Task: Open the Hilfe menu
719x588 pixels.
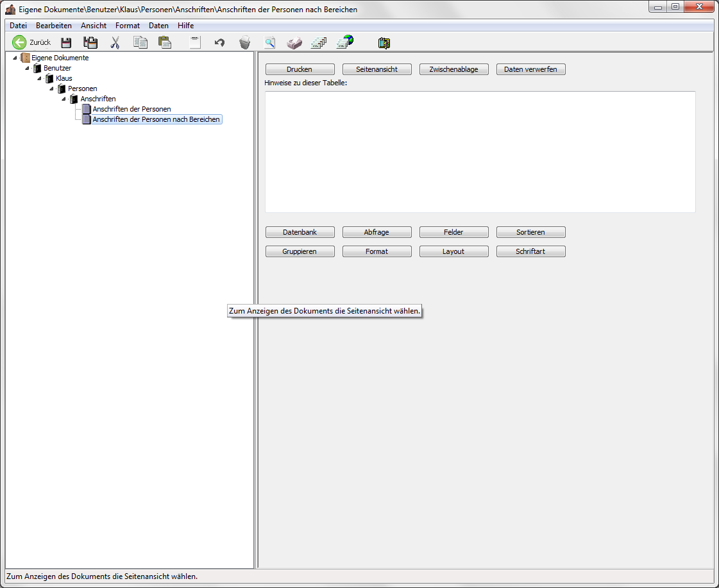Action: [185, 26]
